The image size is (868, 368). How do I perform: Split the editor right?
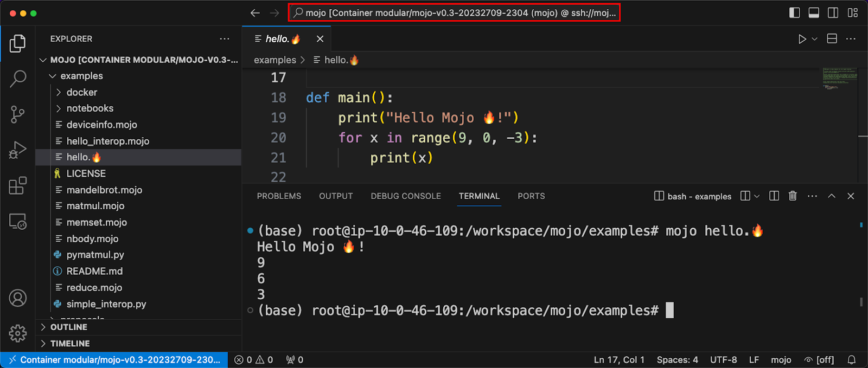832,39
